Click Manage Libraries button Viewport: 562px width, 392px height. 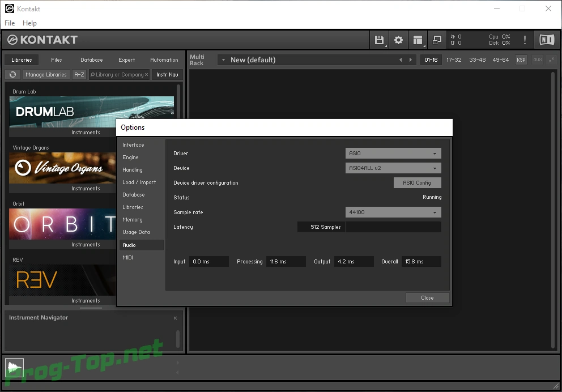point(46,75)
